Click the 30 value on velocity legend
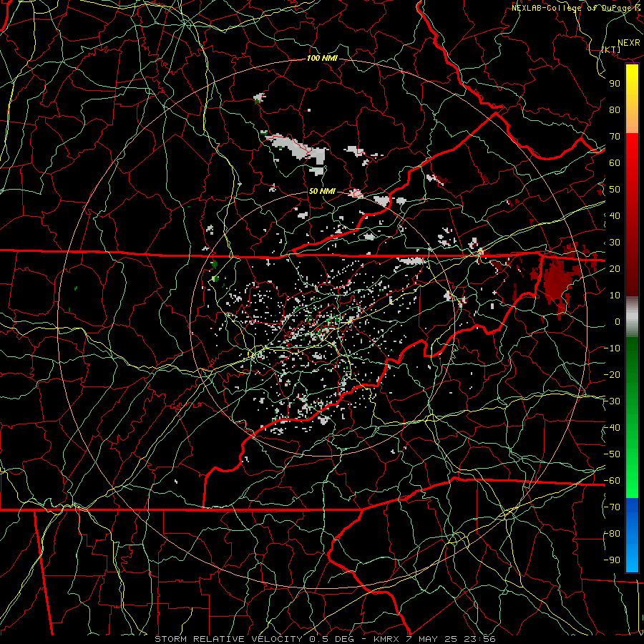This screenshot has height=644, width=644. [x=615, y=243]
